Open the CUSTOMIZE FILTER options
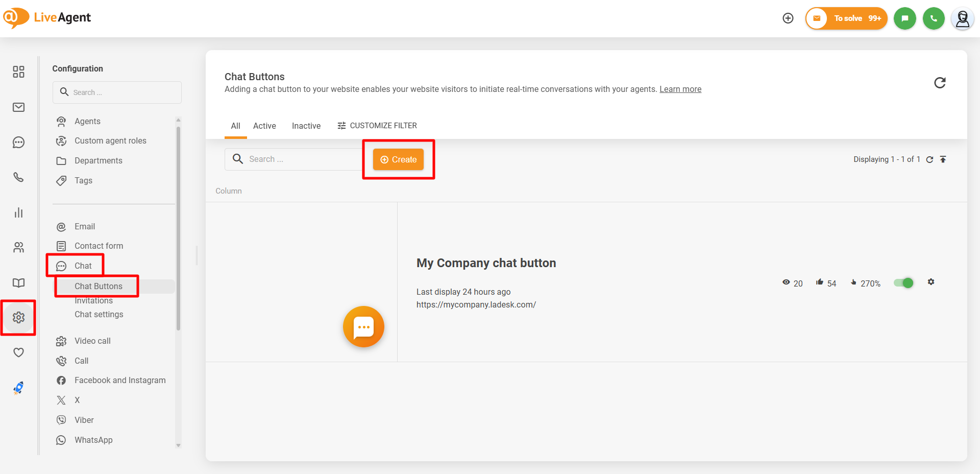980x474 pixels. click(377, 126)
